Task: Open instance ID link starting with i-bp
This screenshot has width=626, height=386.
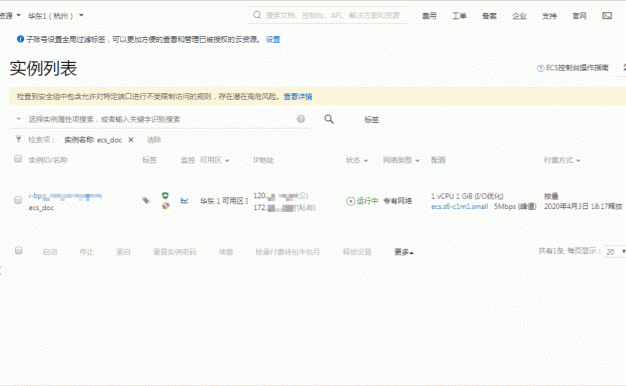Action: pyautogui.click(x=65, y=196)
